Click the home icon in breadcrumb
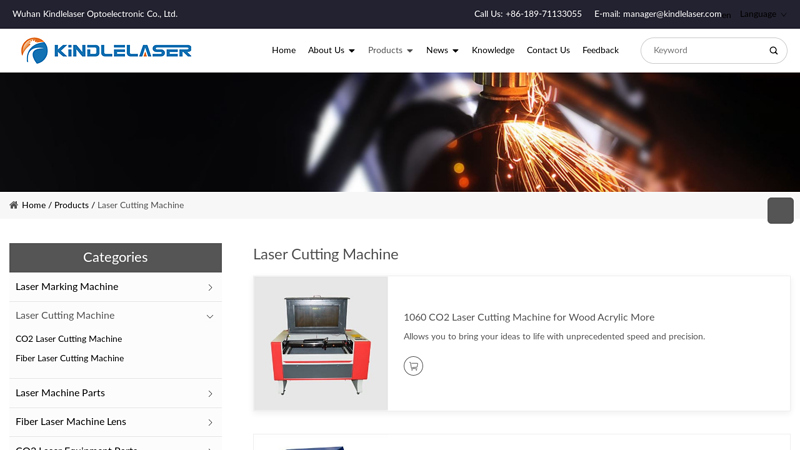Image resolution: width=800 pixels, height=450 pixels. click(14, 205)
